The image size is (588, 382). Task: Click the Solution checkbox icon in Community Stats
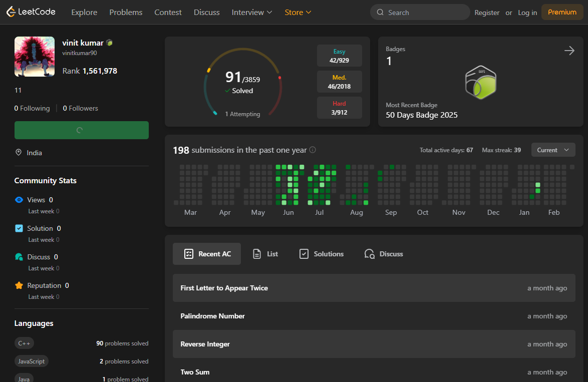tap(19, 228)
